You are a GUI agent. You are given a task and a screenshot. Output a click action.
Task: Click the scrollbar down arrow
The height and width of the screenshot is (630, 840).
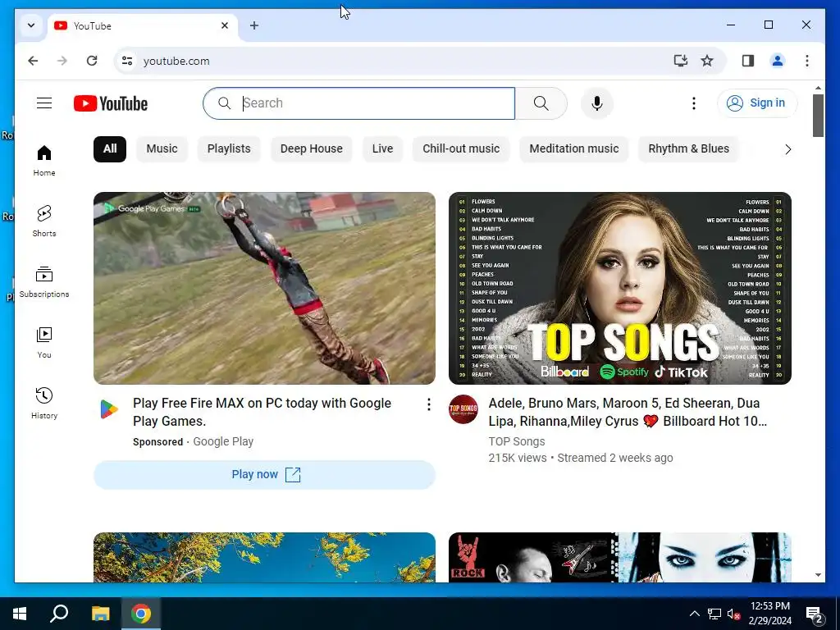point(818,575)
